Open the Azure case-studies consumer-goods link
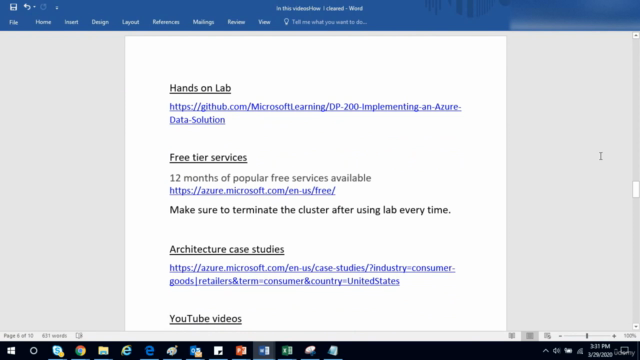The width and height of the screenshot is (640, 360). (312, 274)
